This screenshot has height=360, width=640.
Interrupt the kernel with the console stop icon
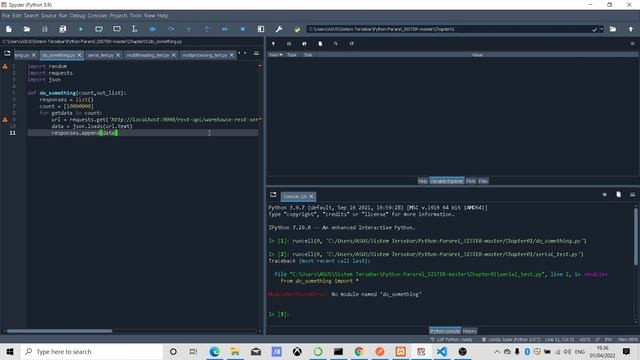pyautogui.click(x=604, y=195)
